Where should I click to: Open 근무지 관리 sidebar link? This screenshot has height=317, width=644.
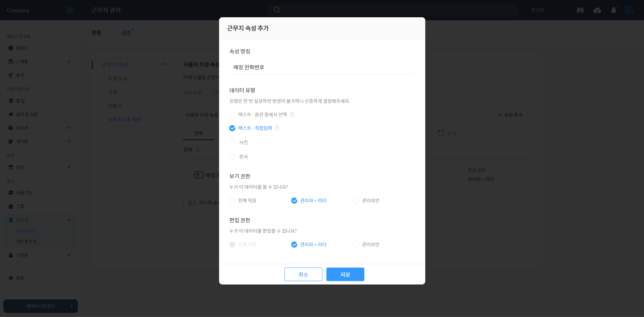click(x=26, y=231)
